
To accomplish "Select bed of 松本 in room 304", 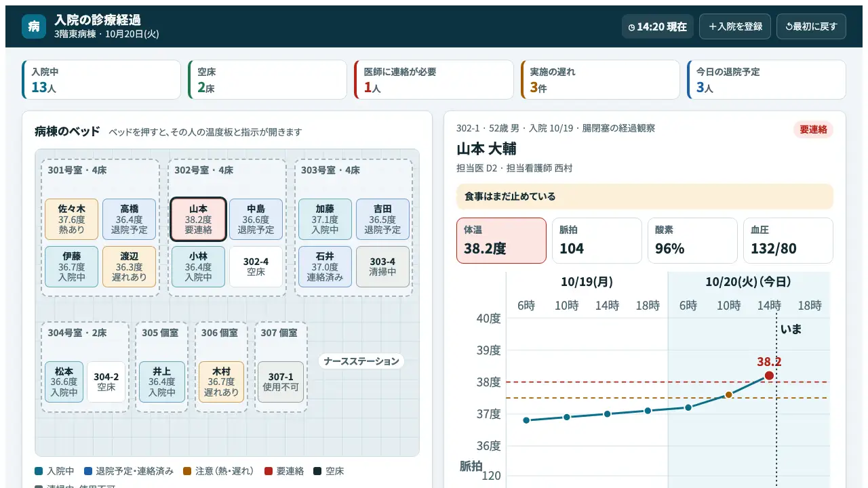I will pos(64,382).
